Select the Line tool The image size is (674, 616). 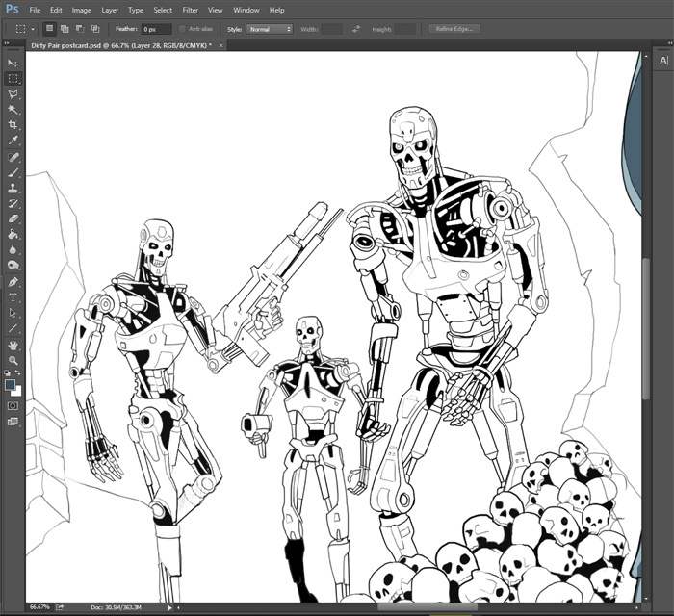tap(13, 328)
